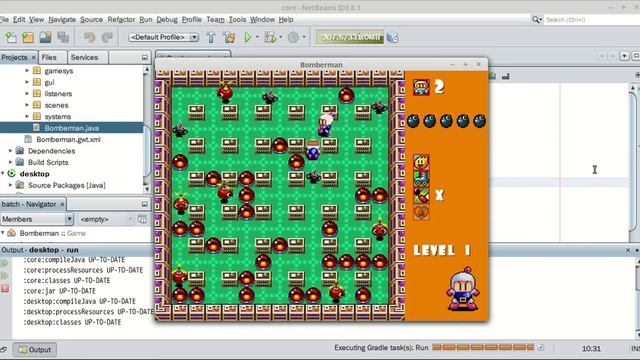Switch to the Services tab
The height and width of the screenshot is (360, 640).
point(84,58)
